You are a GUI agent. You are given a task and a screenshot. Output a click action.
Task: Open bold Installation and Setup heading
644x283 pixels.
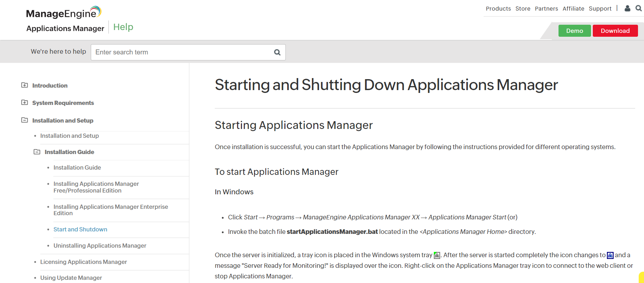tap(63, 120)
